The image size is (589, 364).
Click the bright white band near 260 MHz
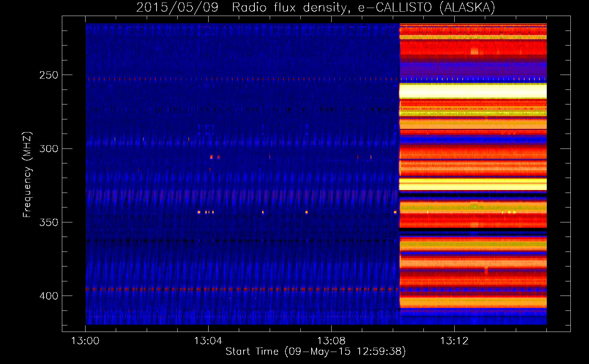coord(473,91)
